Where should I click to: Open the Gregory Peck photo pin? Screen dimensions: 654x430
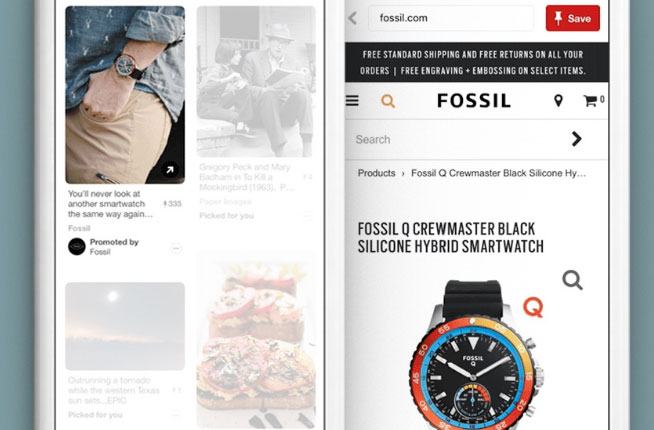pyautogui.click(x=256, y=82)
